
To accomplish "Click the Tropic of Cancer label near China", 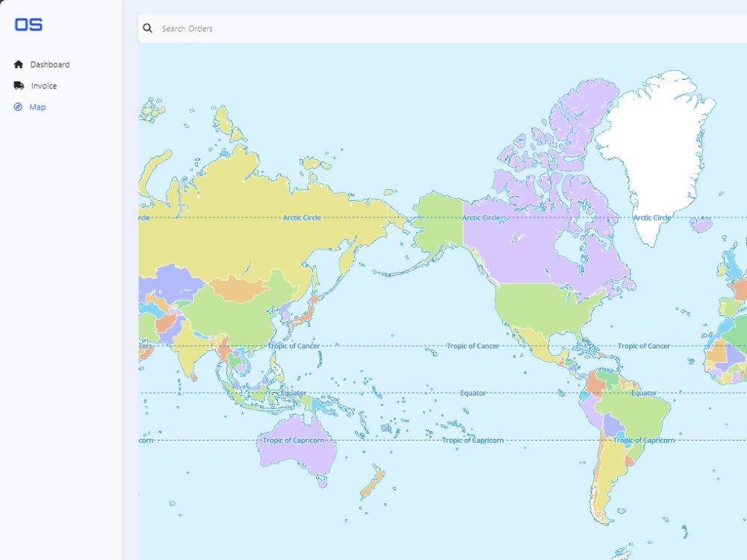I will [294, 346].
